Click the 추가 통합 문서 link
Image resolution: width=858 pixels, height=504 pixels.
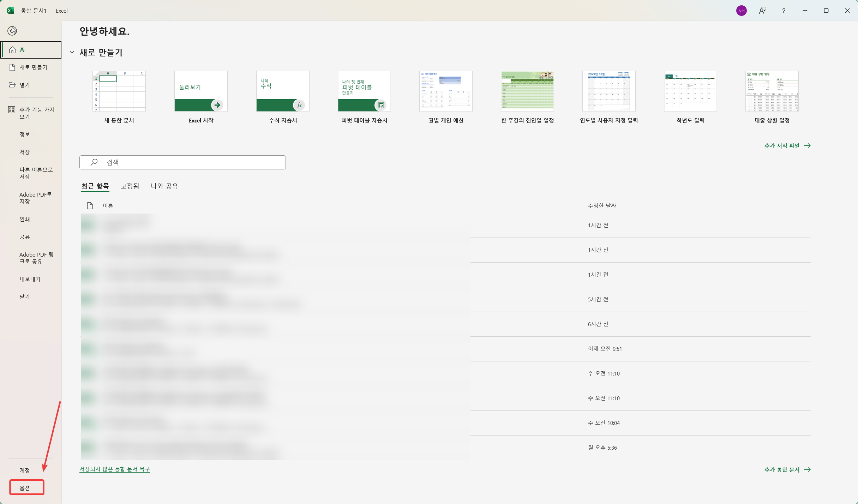787,469
